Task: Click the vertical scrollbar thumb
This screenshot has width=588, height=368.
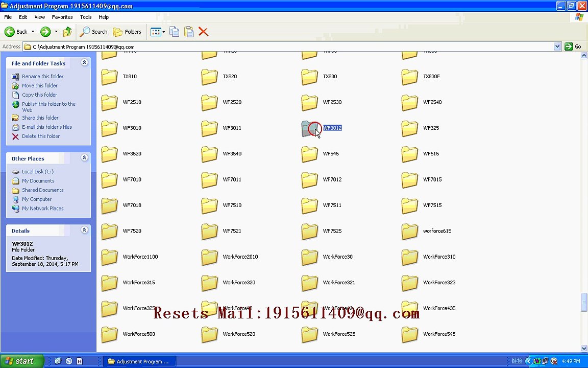Action: coord(584,302)
